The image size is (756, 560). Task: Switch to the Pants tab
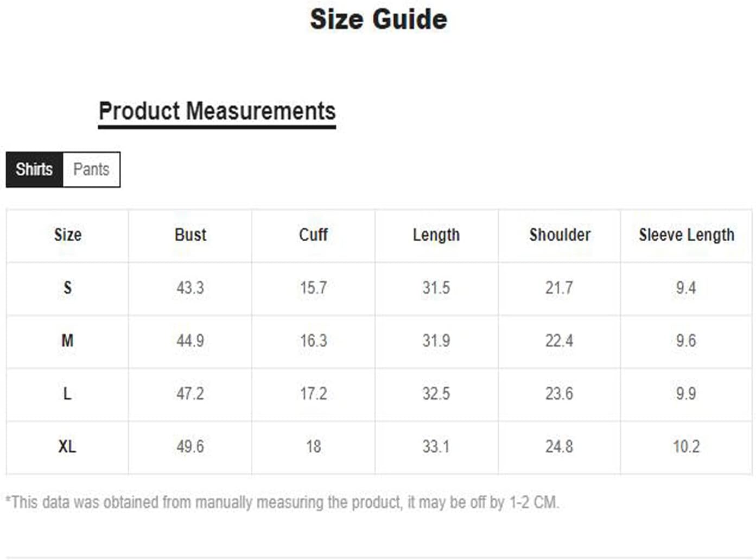(91, 169)
